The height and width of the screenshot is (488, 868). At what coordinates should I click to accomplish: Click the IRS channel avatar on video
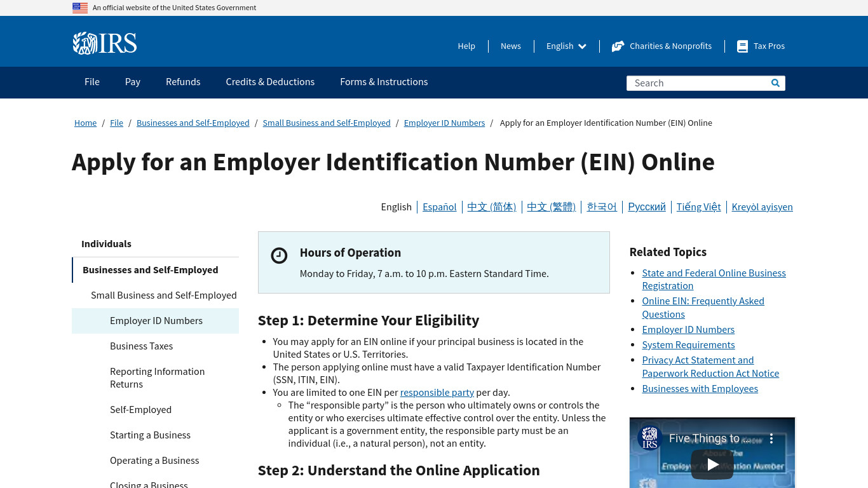coord(650,438)
